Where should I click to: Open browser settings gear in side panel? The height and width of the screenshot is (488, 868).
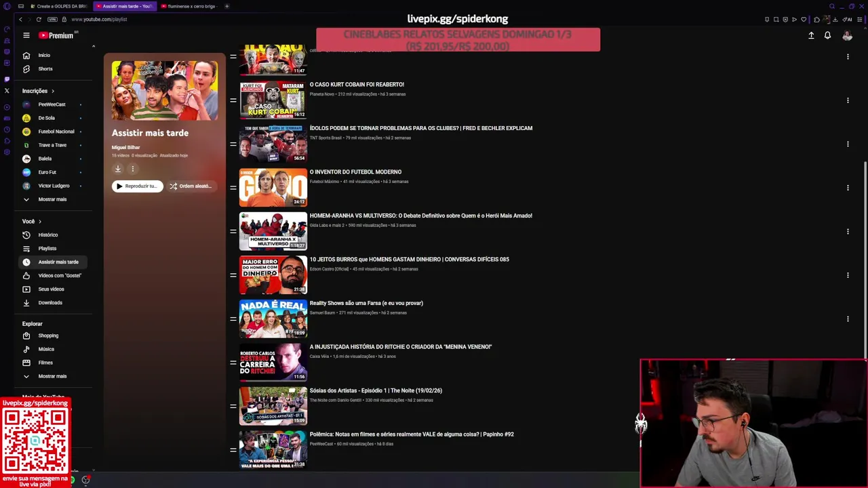pyautogui.click(x=7, y=152)
